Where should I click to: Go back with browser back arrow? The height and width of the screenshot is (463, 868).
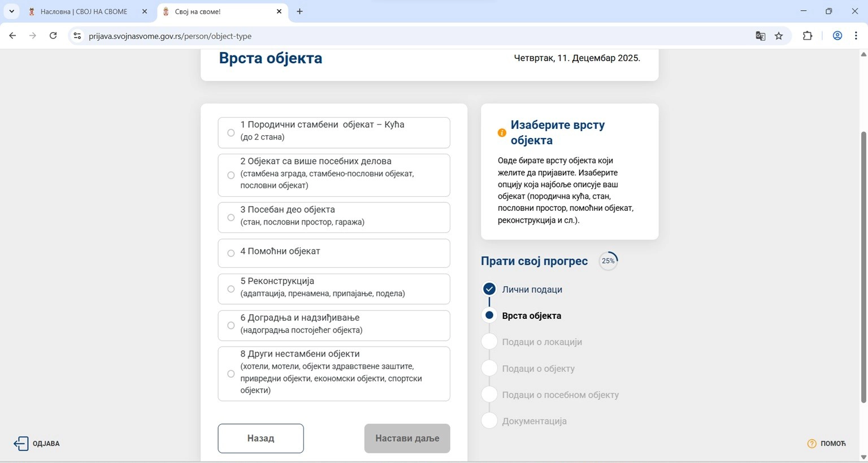click(12, 36)
